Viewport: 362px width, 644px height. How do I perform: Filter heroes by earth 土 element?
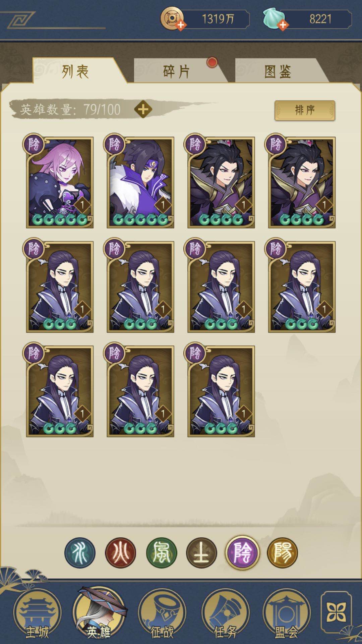pyautogui.click(x=201, y=553)
